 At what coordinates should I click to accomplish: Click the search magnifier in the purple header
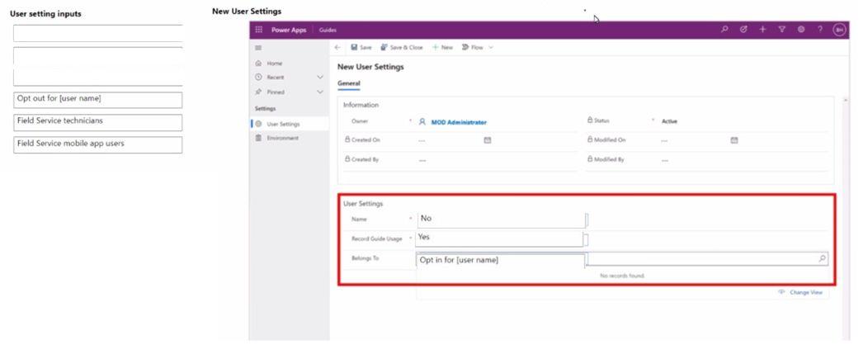coord(724,30)
